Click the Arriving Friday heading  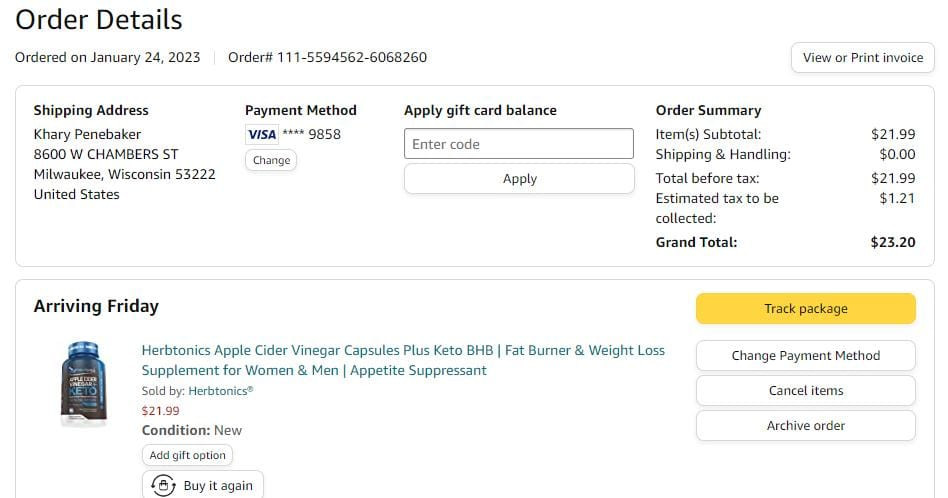click(x=96, y=306)
